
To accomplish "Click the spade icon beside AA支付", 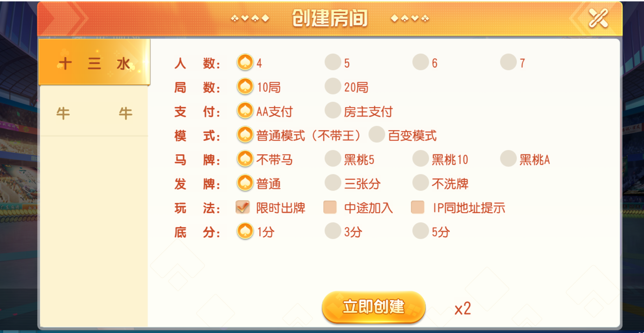I will [x=245, y=110].
